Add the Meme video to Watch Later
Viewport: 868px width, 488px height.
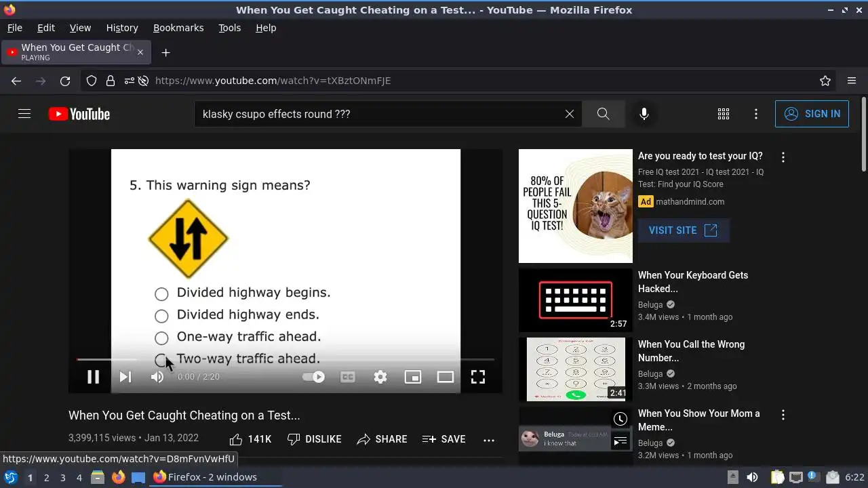point(620,419)
